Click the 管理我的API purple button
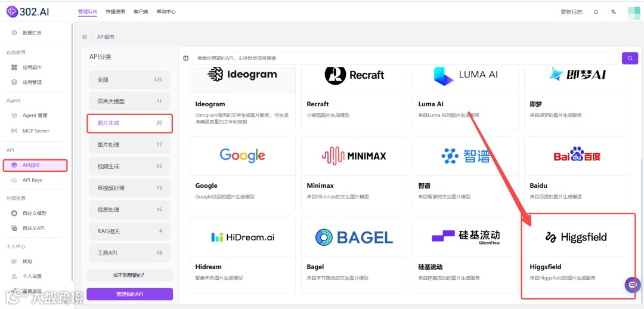 (x=130, y=294)
